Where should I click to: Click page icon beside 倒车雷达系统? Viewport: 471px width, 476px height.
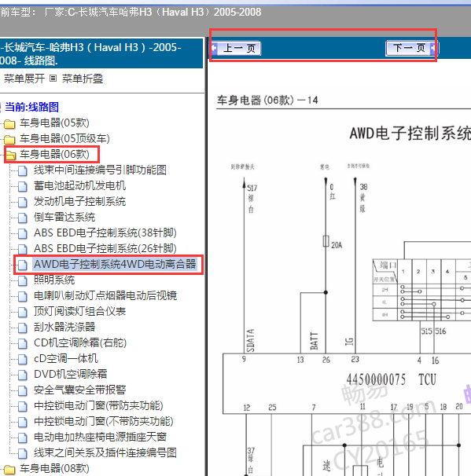[x=23, y=218]
